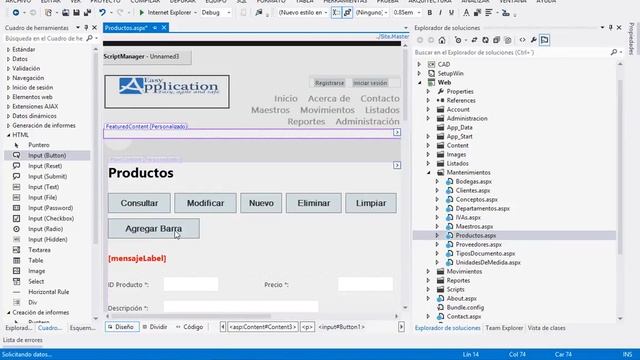Open the Debug configuration dropdown
This screenshot has width=640, height=360.
229,13
